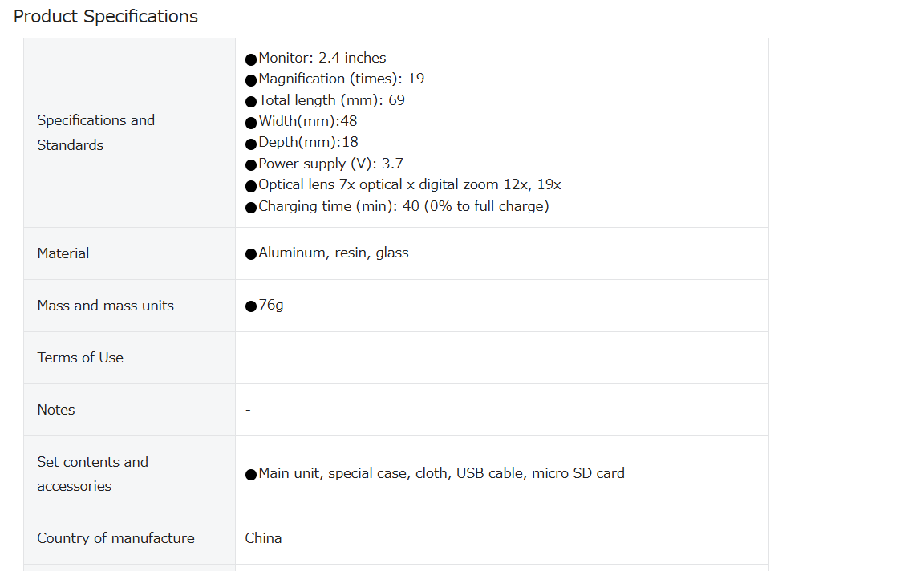This screenshot has width=924, height=571.
Task: Click the Width(mm):48 specification
Action: tap(301, 121)
